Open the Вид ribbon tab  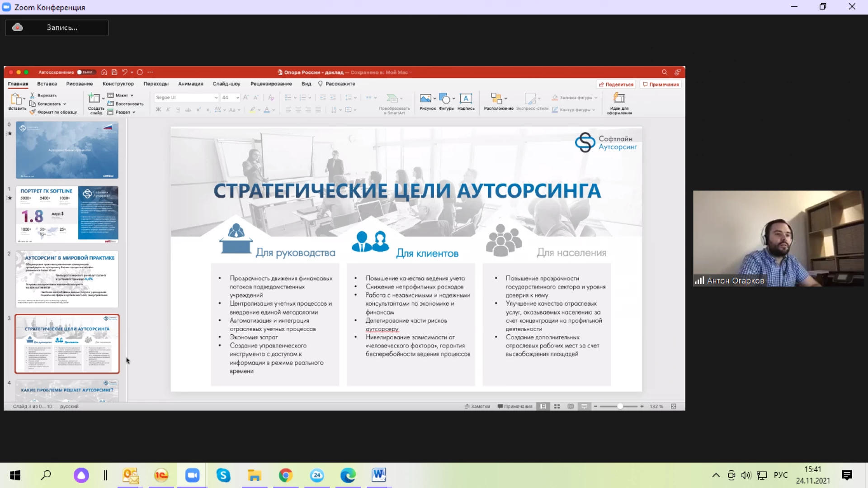click(x=307, y=84)
